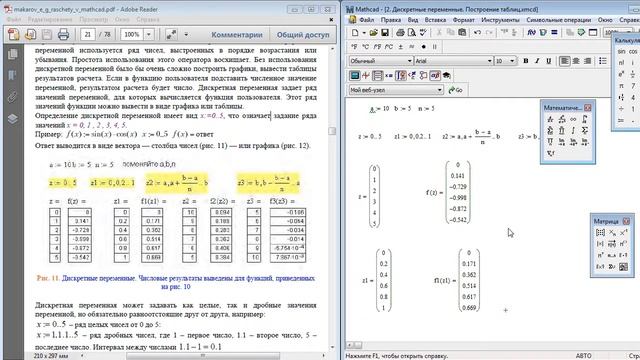The height and width of the screenshot is (360, 640).
Task: Open arrow next to New document icon
Action: (363, 33)
